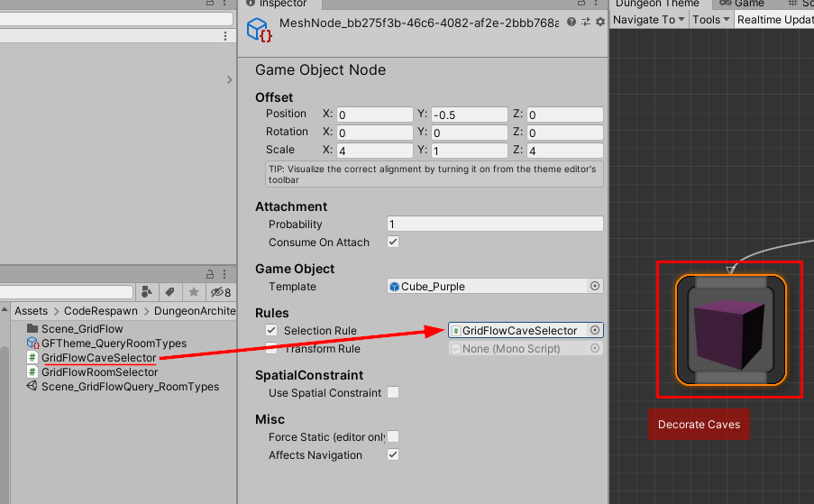The image size is (814, 504).
Task: Click the Position Z field
Action: (x=565, y=115)
